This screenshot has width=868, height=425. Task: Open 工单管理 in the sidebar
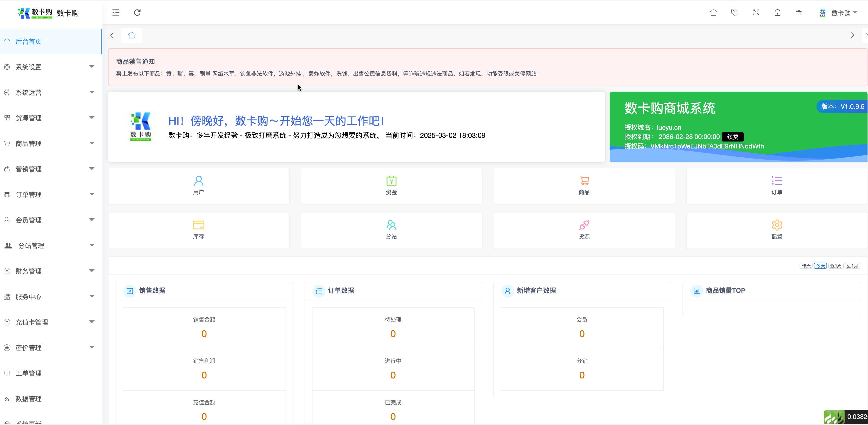(x=29, y=373)
